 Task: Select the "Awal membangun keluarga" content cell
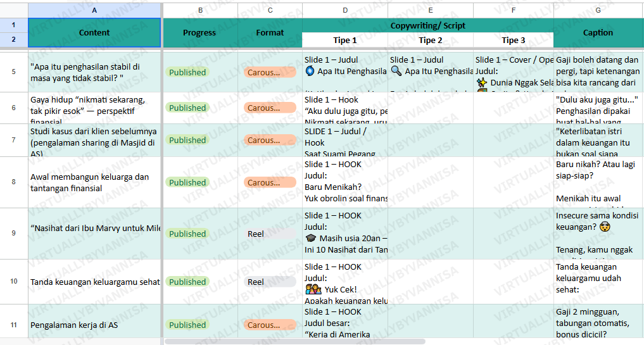click(x=94, y=182)
